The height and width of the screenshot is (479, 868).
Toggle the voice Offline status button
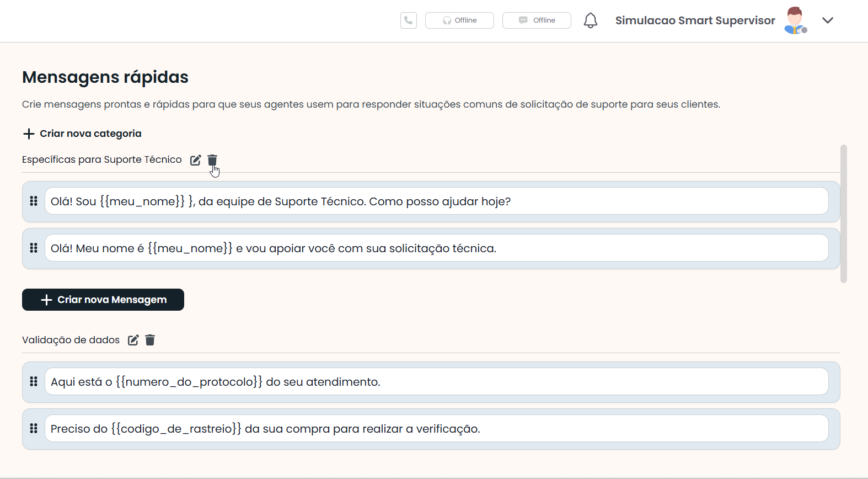click(459, 20)
